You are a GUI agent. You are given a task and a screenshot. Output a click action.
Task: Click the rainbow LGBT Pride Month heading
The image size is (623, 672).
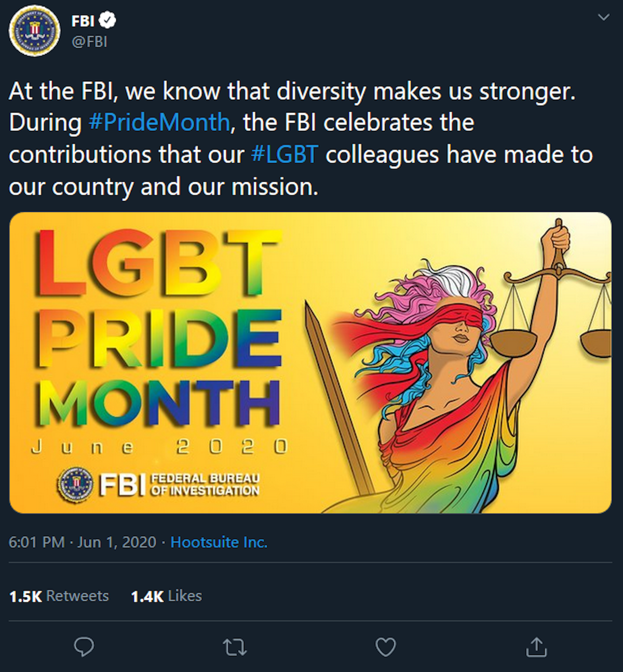[x=158, y=327]
